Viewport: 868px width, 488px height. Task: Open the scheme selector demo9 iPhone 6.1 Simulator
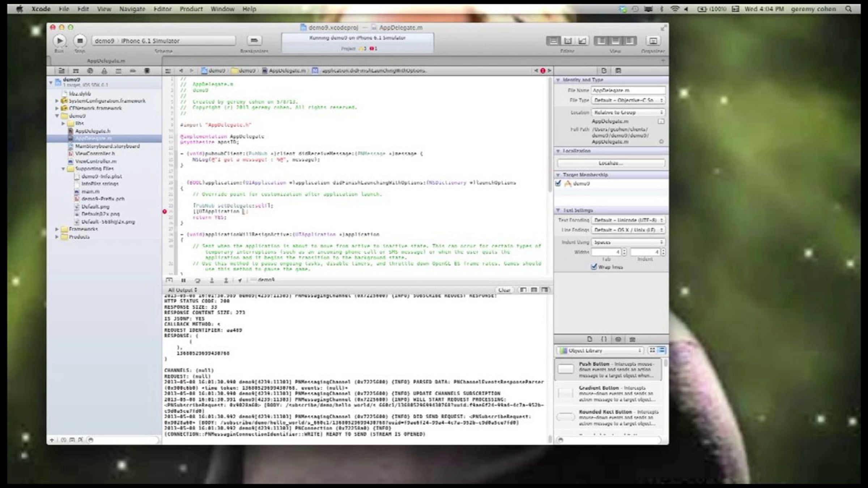click(163, 41)
